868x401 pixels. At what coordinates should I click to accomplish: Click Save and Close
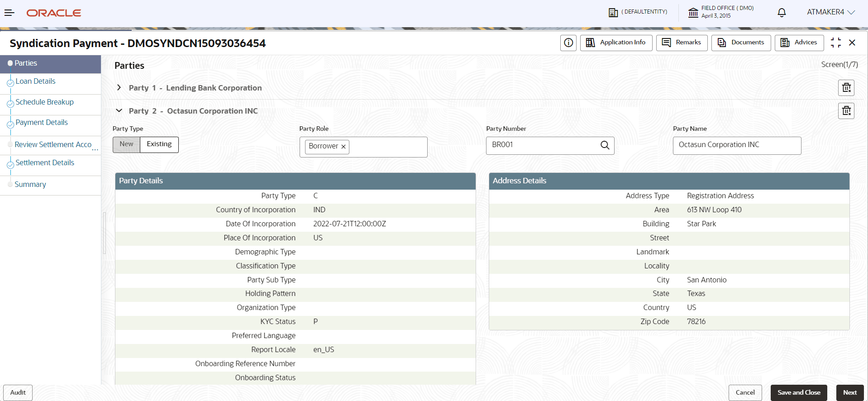pos(799,393)
